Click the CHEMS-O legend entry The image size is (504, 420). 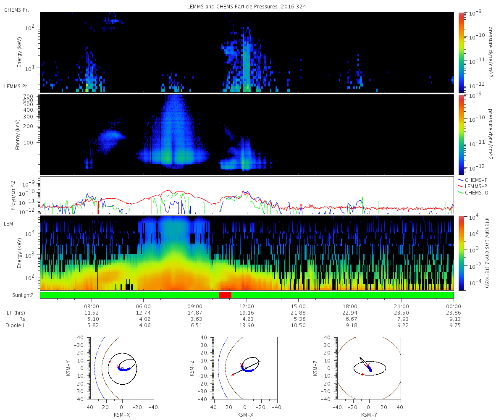click(473, 192)
